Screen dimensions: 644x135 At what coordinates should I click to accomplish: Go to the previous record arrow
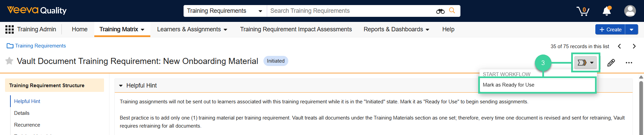tap(620, 46)
